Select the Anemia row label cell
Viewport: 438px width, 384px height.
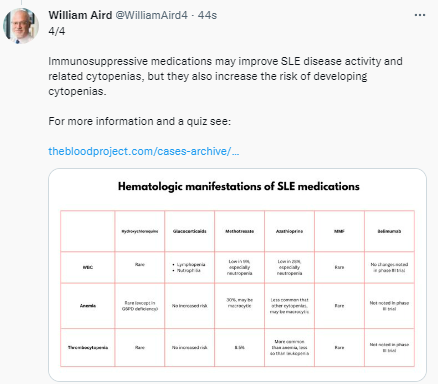click(x=88, y=306)
